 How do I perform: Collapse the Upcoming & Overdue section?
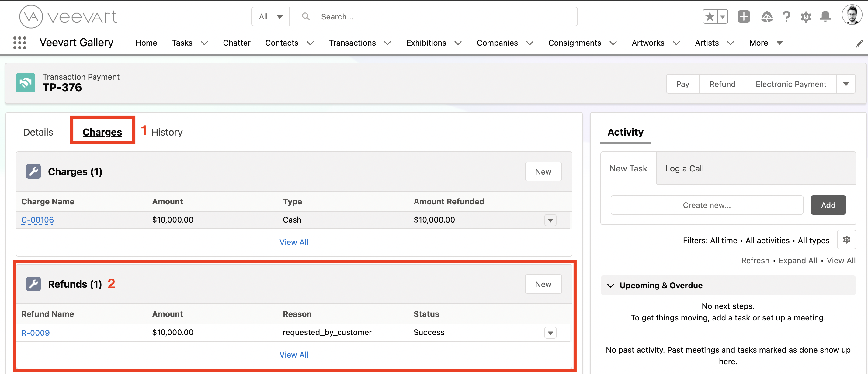[611, 286]
